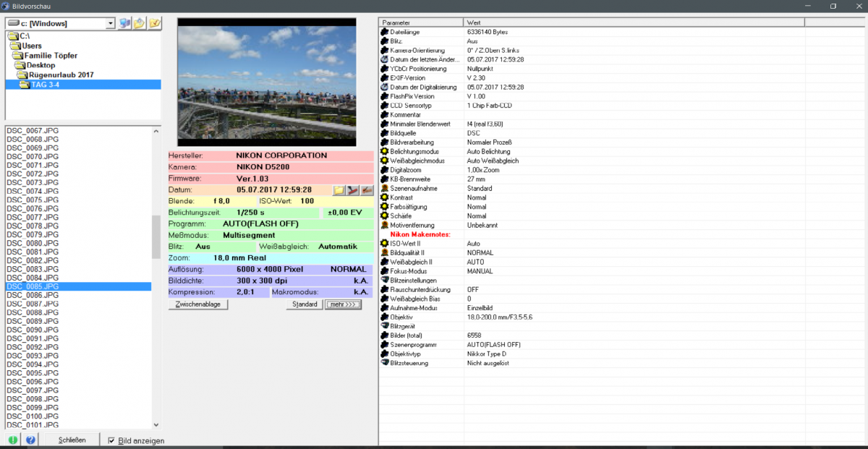Image resolution: width=868 pixels, height=449 pixels.
Task: Click the network drive icon beside drive selector
Action: click(x=125, y=23)
